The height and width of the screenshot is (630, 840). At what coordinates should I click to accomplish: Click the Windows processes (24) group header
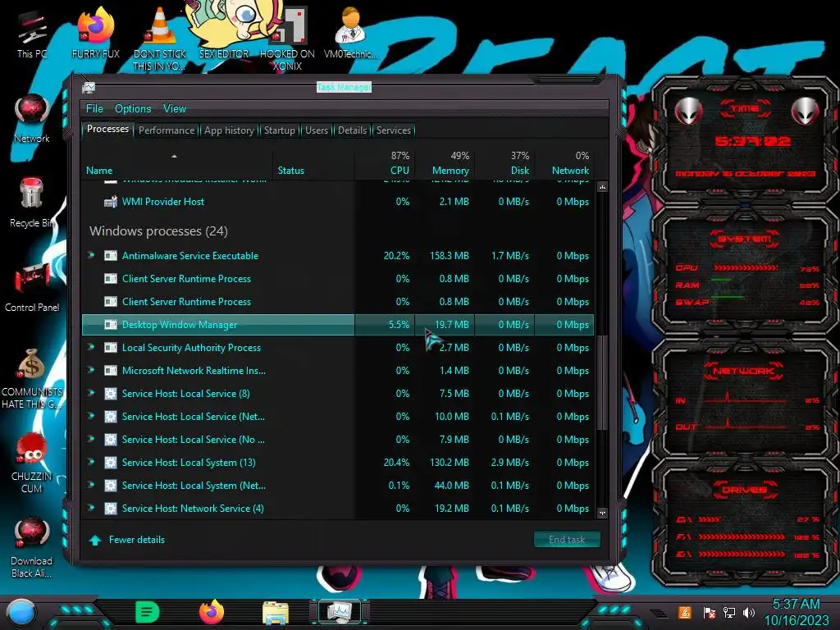(158, 231)
